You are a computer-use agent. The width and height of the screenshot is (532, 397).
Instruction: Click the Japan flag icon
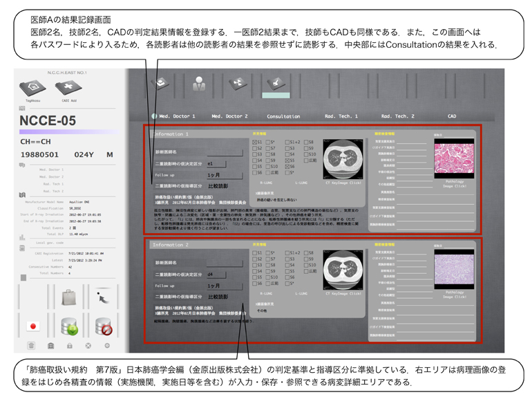point(32,326)
